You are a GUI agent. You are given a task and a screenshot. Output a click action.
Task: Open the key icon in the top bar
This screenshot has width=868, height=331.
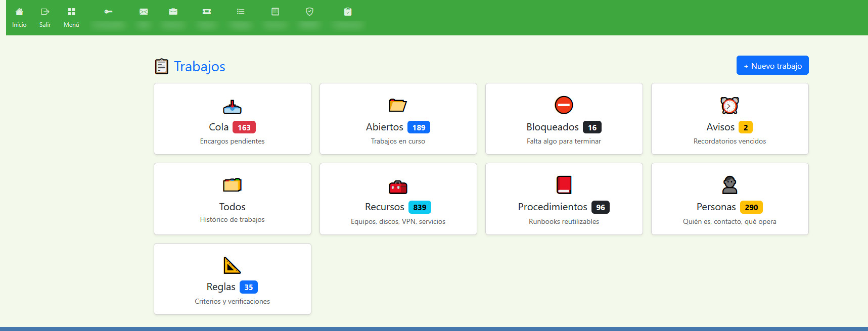[108, 12]
